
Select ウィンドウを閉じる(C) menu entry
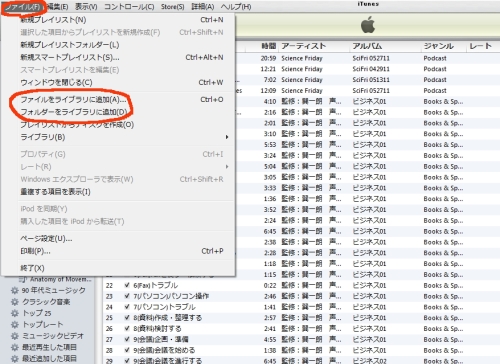[122, 82]
